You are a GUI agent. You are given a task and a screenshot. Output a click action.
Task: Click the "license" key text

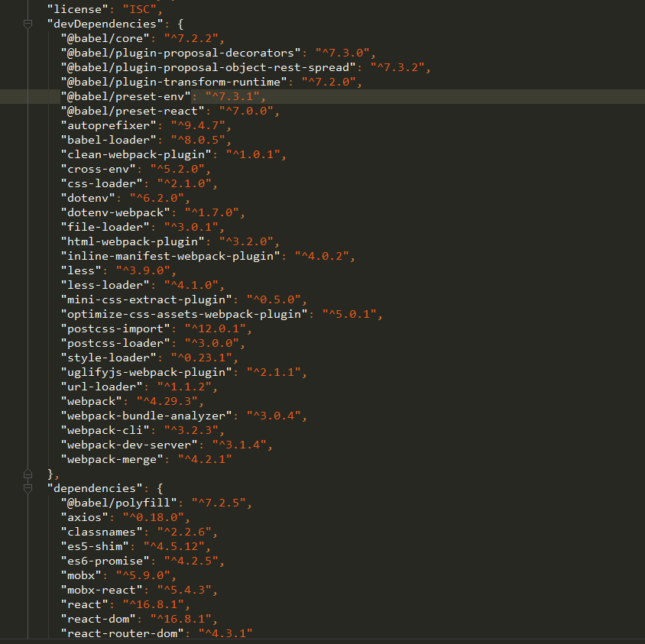click(x=78, y=9)
